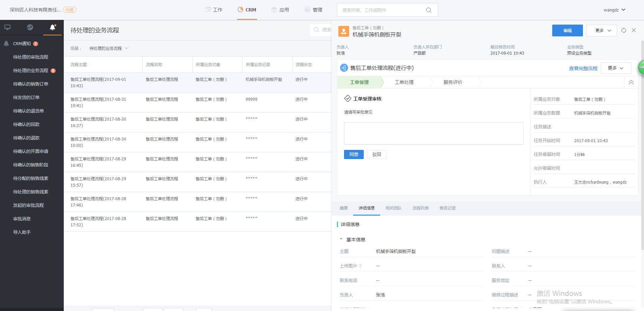Click the dashboard gauge icon in sidebar
Viewport: 644px width, 311px height.
pyautogui.click(x=30, y=28)
